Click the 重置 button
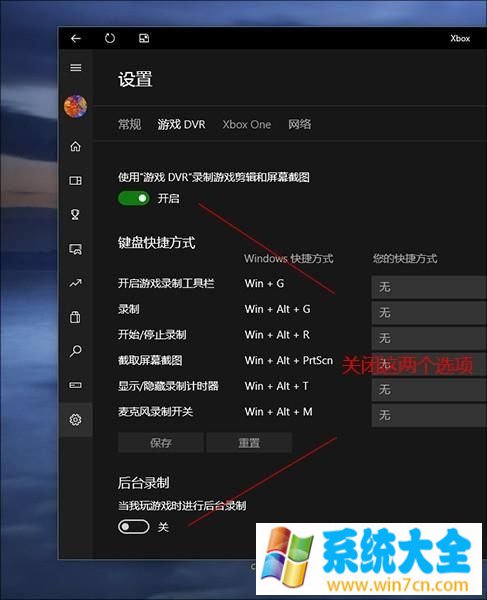This screenshot has width=487, height=600. 249,443
